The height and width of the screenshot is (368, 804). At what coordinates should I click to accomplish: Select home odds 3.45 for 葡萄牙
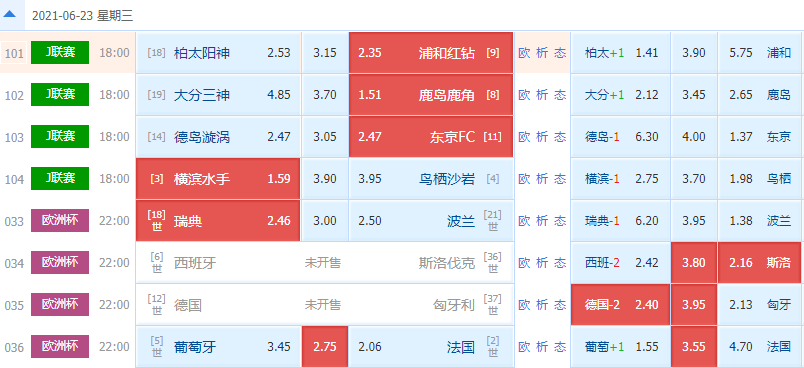pos(218,347)
